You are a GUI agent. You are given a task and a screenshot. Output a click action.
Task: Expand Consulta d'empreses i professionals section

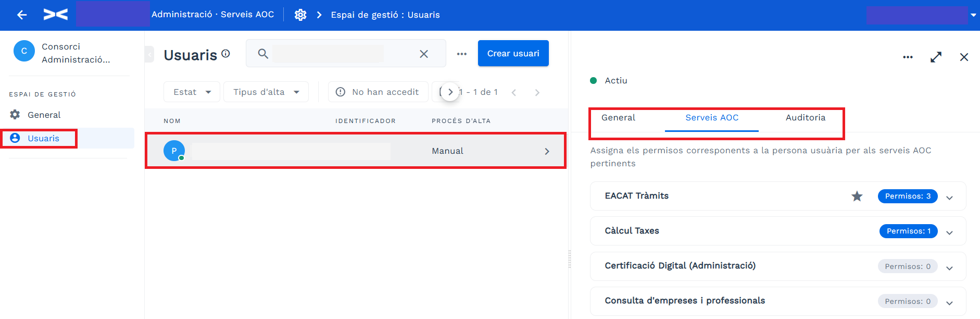coord(949,303)
